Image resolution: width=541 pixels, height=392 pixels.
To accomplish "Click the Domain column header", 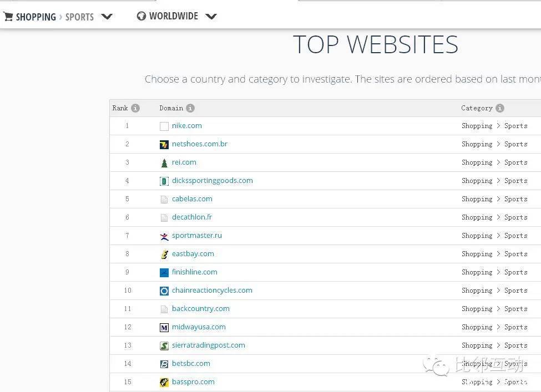I will [171, 108].
